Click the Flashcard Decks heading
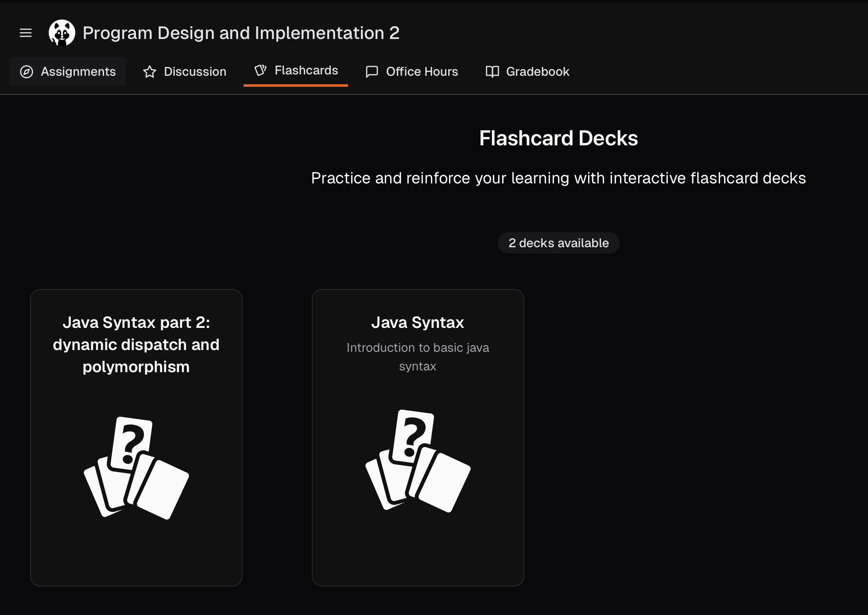The image size is (868, 615). [x=558, y=138]
